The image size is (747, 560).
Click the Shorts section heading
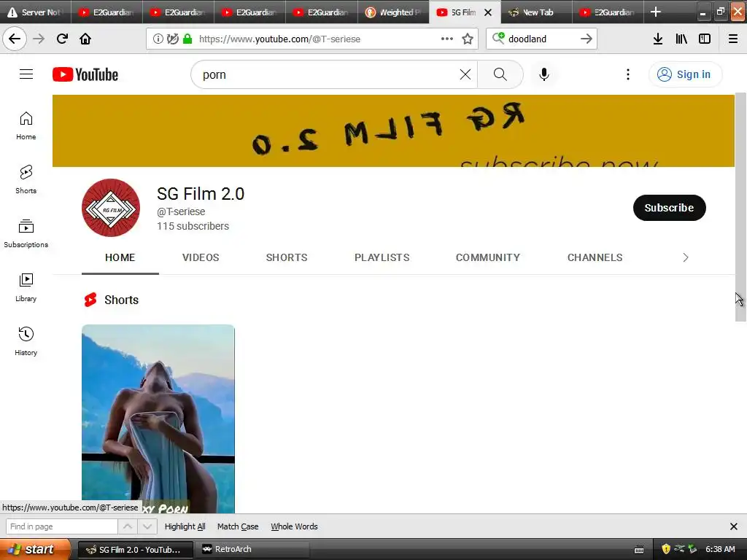click(x=121, y=300)
